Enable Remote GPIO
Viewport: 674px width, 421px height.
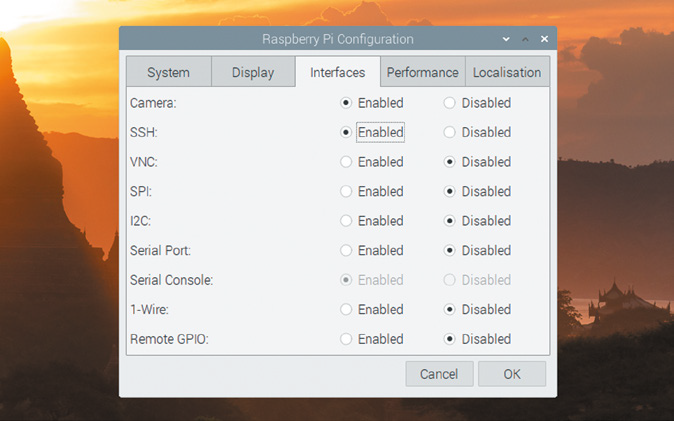pos(346,339)
